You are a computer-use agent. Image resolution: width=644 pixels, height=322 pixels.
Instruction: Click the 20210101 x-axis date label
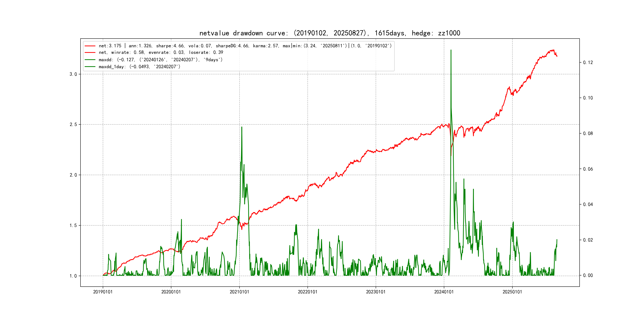(239, 292)
